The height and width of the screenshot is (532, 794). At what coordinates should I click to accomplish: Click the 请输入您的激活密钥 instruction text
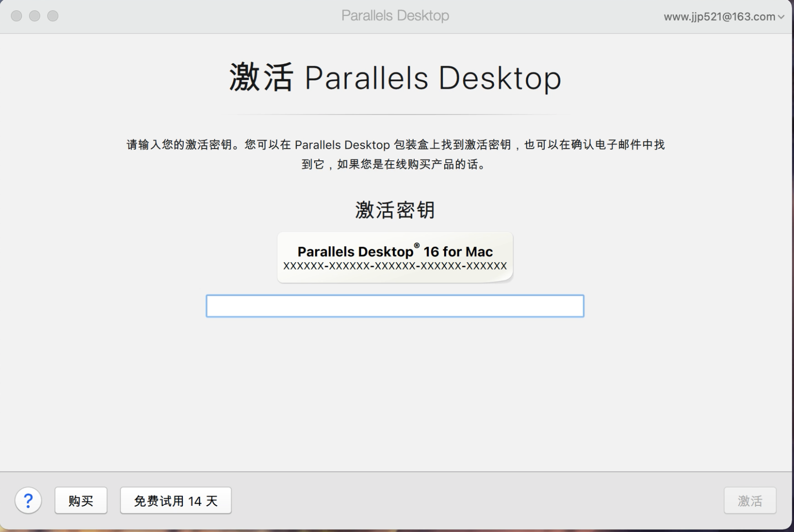395,154
